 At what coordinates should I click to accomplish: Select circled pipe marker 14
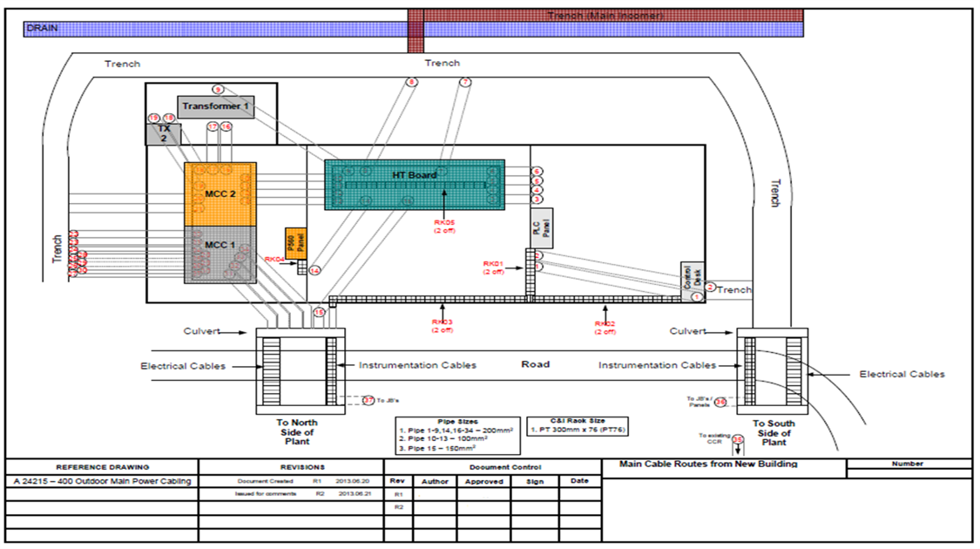pyautogui.click(x=314, y=271)
